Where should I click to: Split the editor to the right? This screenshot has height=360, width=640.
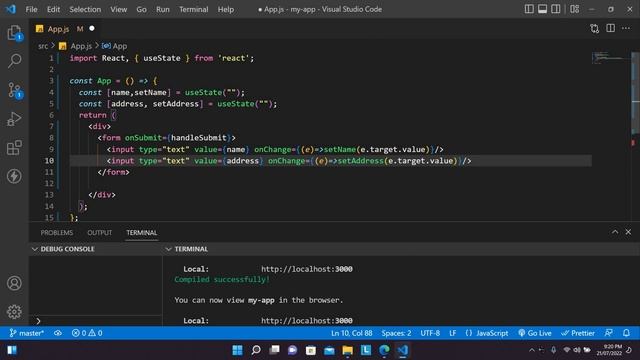pyautogui.click(x=611, y=28)
